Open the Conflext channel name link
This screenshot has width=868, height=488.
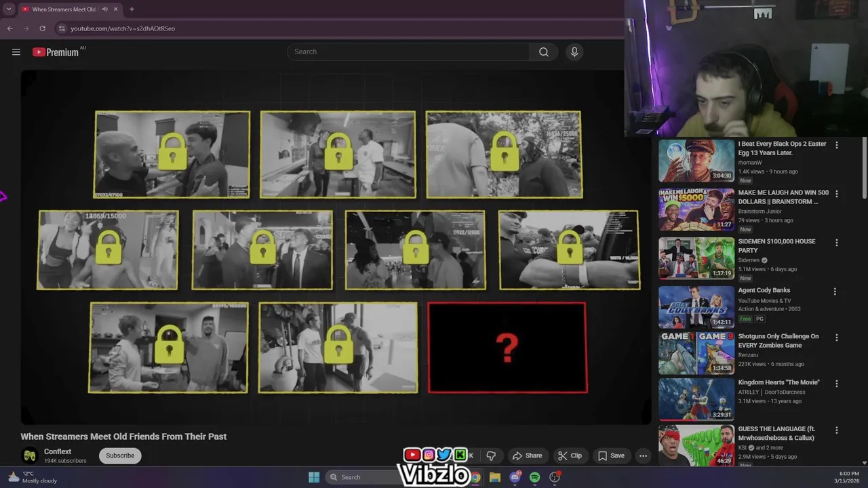coord(58,452)
